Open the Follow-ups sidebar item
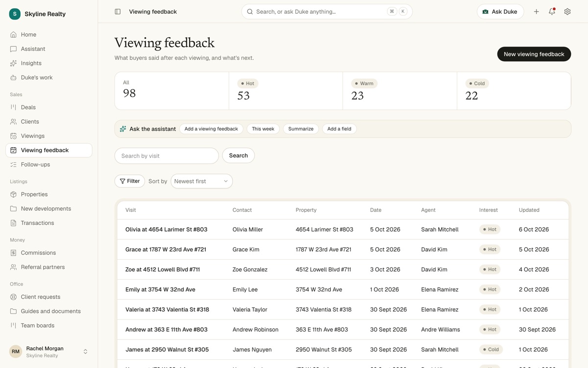 [49, 164]
